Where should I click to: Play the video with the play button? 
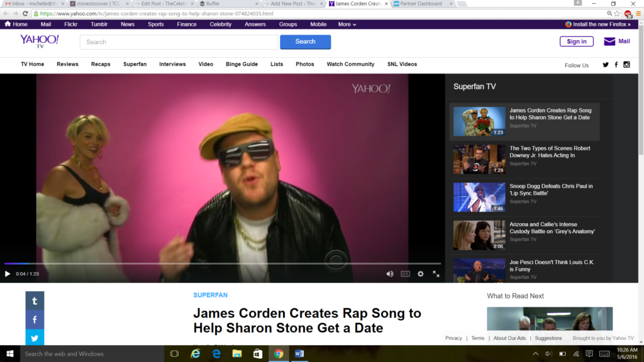tap(8, 274)
